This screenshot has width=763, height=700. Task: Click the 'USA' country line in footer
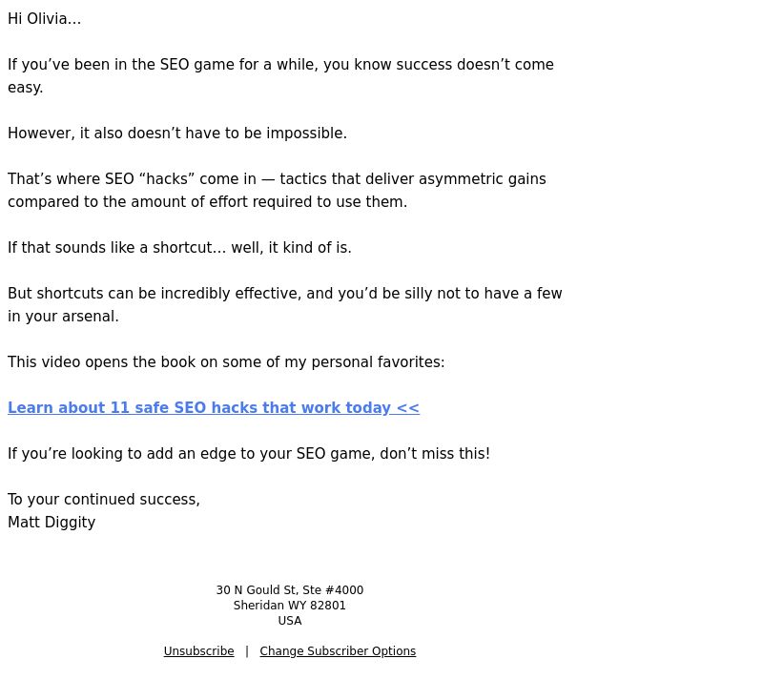(x=290, y=621)
